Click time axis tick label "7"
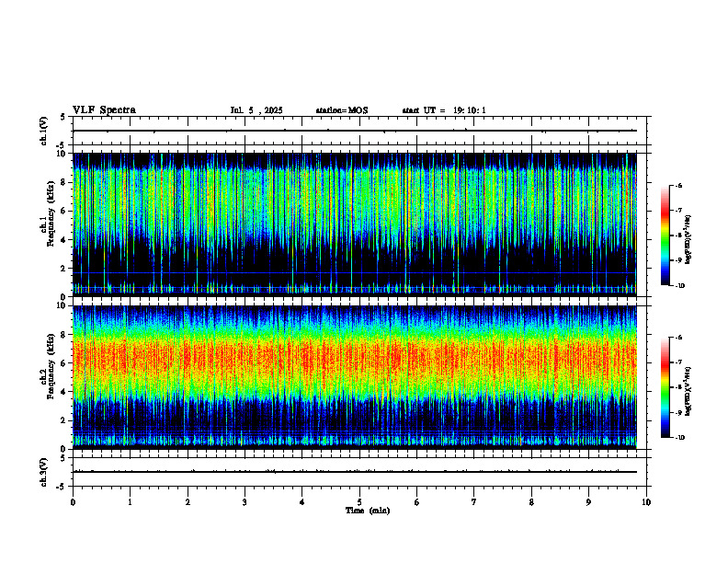Screen dimensions: 728x563 coord(474,502)
